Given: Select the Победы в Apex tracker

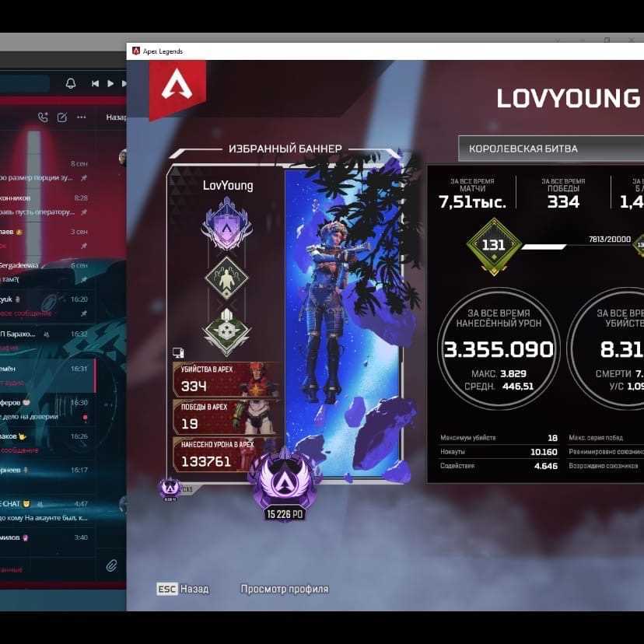Looking at the screenshot, I should click(226, 417).
